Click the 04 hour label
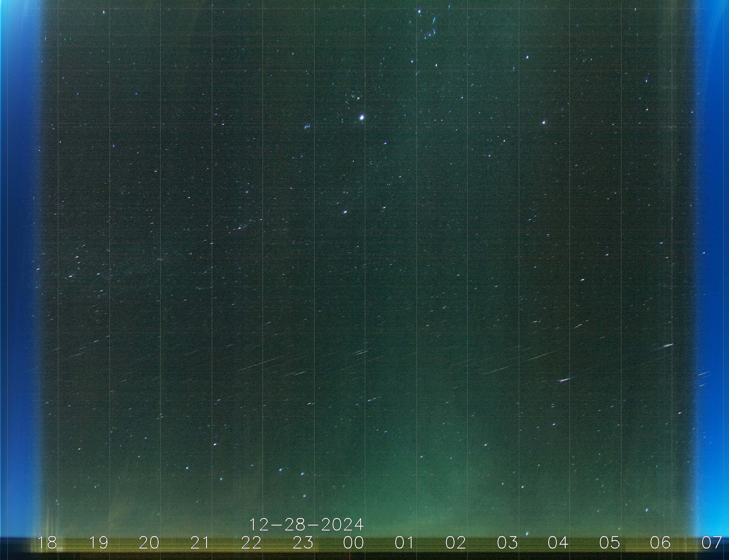 [x=558, y=543]
